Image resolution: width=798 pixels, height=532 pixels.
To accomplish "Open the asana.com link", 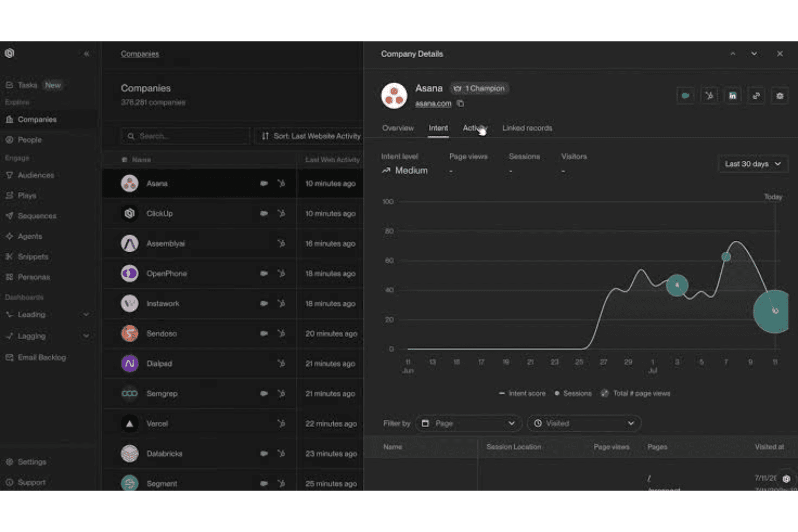I will pos(433,103).
